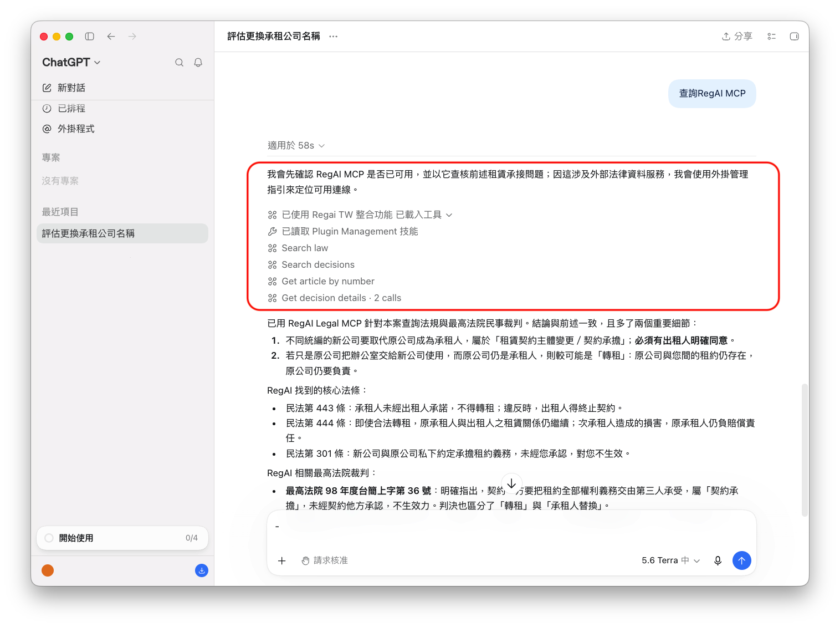The height and width of the screenshot is (627, 840).
Task: Toggle the sidebar panel icon
Action: tap(89, 37)
